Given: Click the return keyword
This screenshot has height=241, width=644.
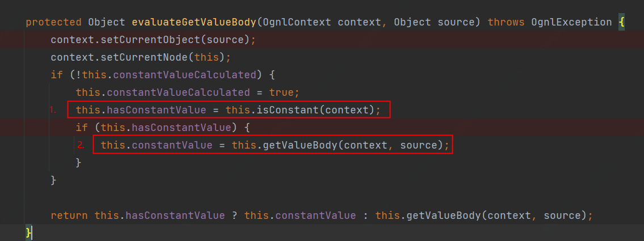Looking at the screenshot, I should point(69,215).
